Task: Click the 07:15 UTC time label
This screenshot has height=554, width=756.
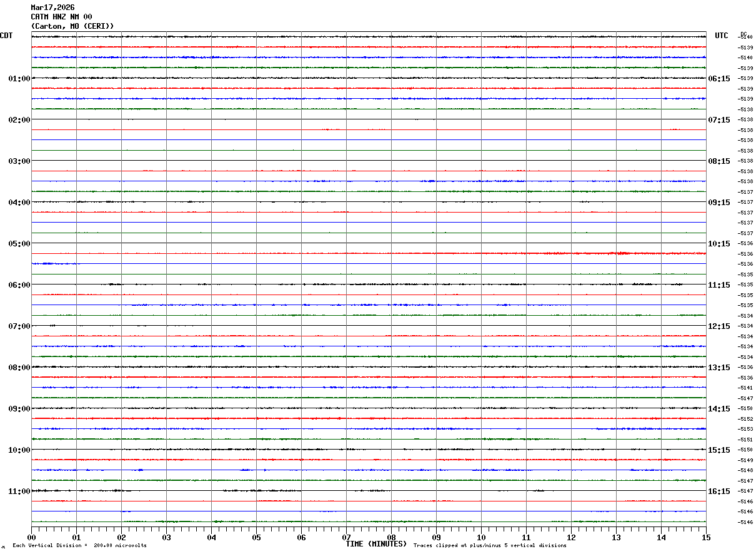Action: (719, 120)
